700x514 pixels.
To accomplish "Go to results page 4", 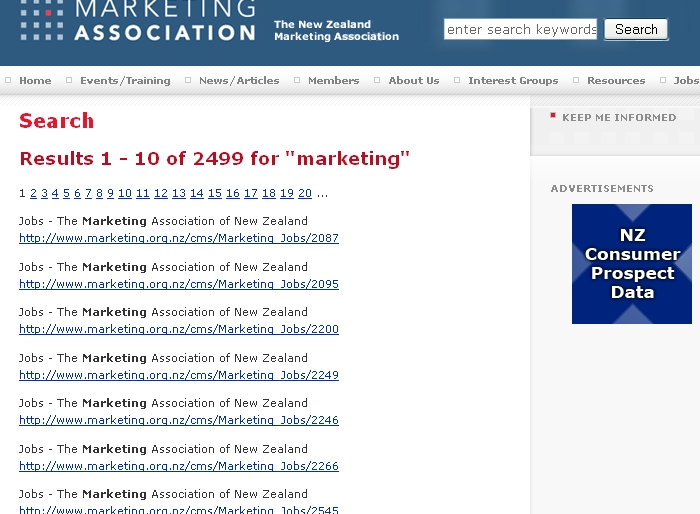I will coord(55,193).
